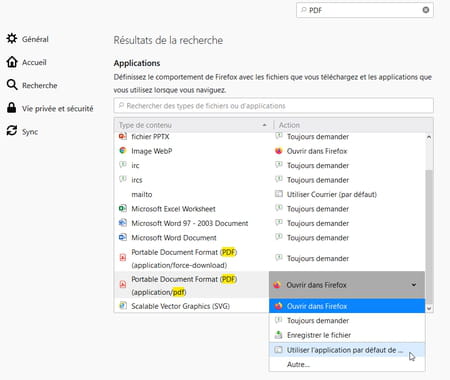This screenshot has height=380, width=450.
Task: Click the Word icon for Word 97 - 2003 Document
Action: click(x=123, y=223)
